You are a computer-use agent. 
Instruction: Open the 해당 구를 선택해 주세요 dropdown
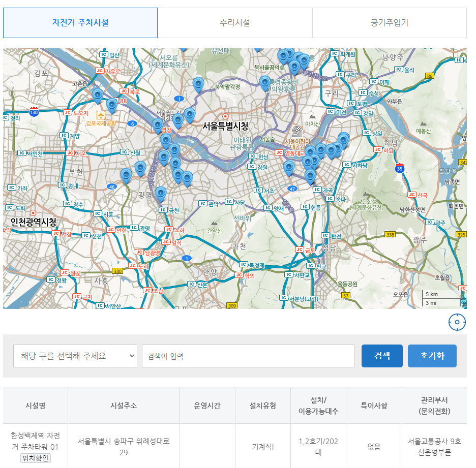point(75,356)
